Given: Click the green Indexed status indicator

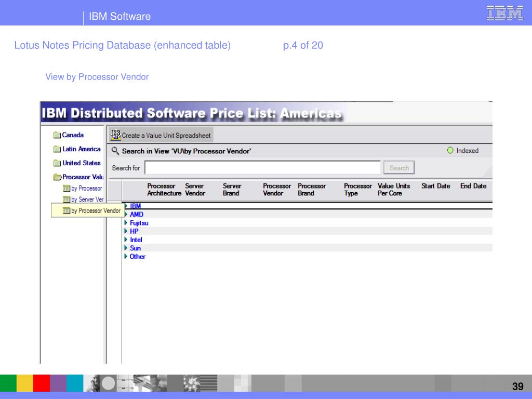Looking at the screenshot, I should (x=450, y=150).
